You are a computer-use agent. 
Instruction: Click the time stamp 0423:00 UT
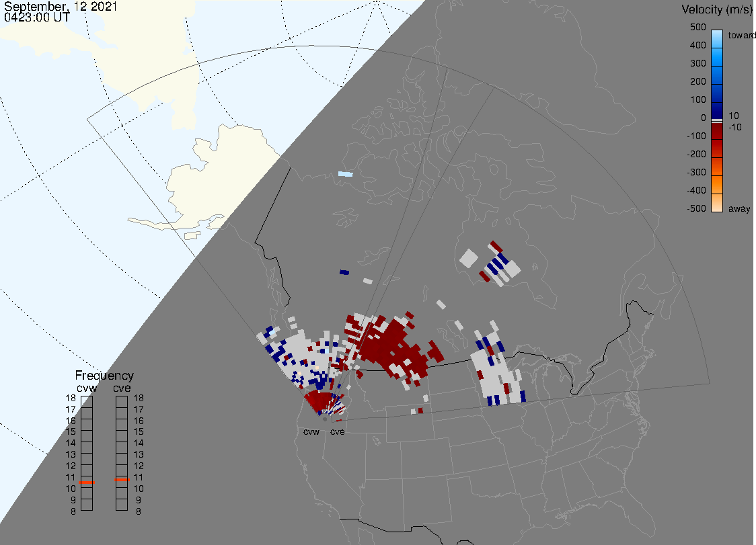[37, 17]
